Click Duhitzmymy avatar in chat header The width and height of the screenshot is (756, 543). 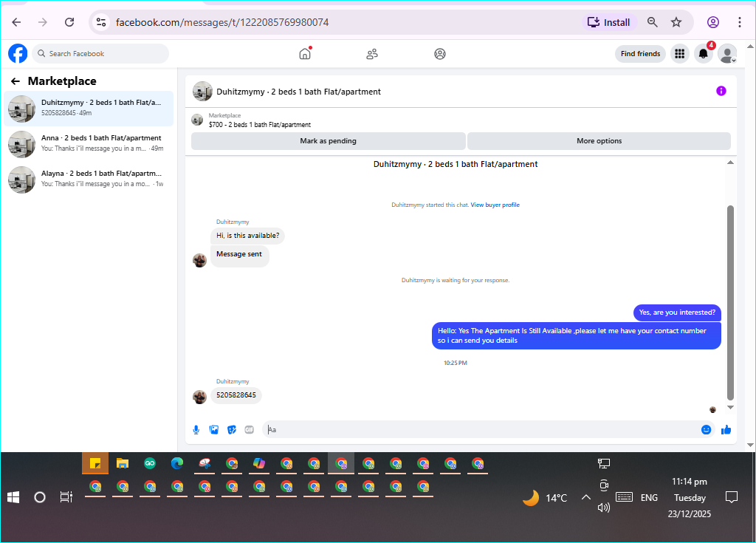click(202, 91)
